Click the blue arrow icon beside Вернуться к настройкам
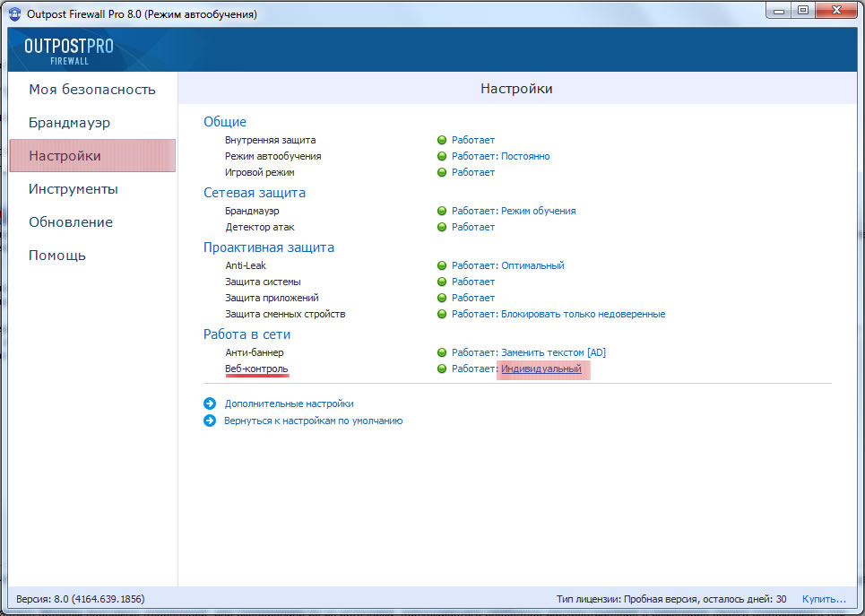This screenshot has height=616, width=865. coord(210,421)
